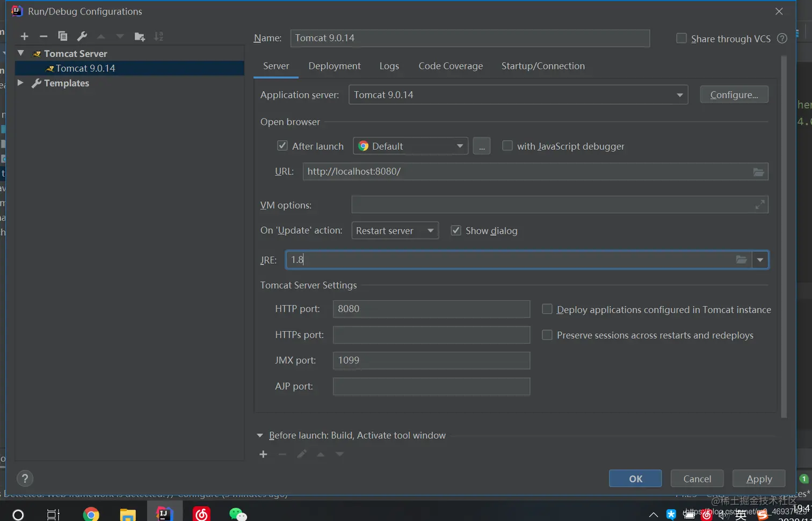This screenshot has height=521, width=812.
Task: Open Task View on the taskbar
Action: (x=53, y=515)
